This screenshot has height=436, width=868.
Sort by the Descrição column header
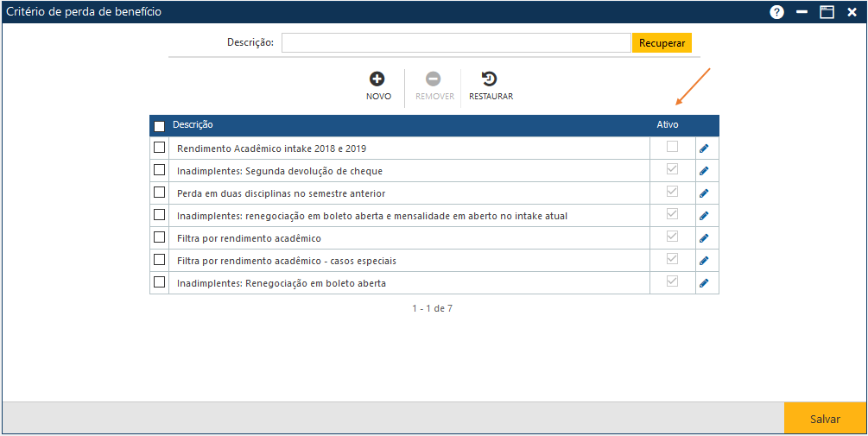[193, 125]
